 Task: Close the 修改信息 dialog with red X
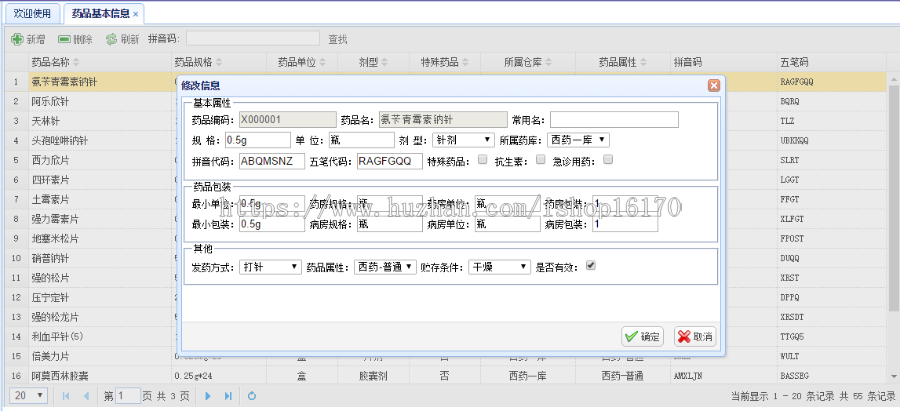713,86
